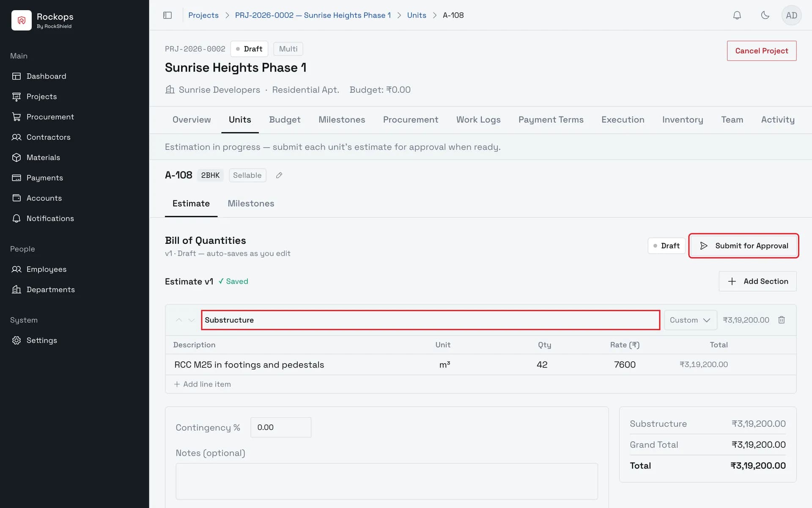Click the Sunrise Developers client name
Viewport: 812px width, 508px height.
coord(219,90)
